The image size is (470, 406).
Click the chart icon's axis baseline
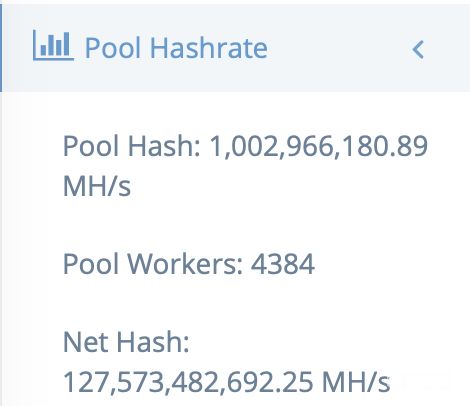coord(53,60)
